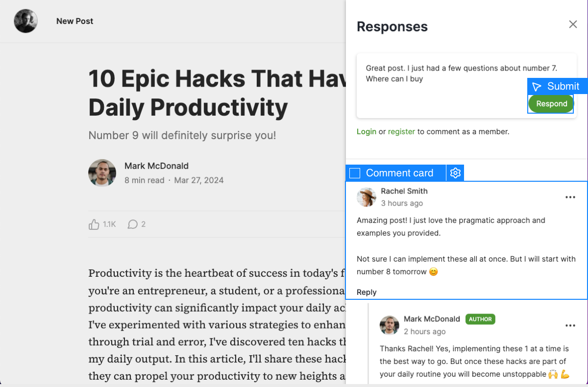Close the Responses panel
This screenshot has height=387, width=588.
[573, 24]
